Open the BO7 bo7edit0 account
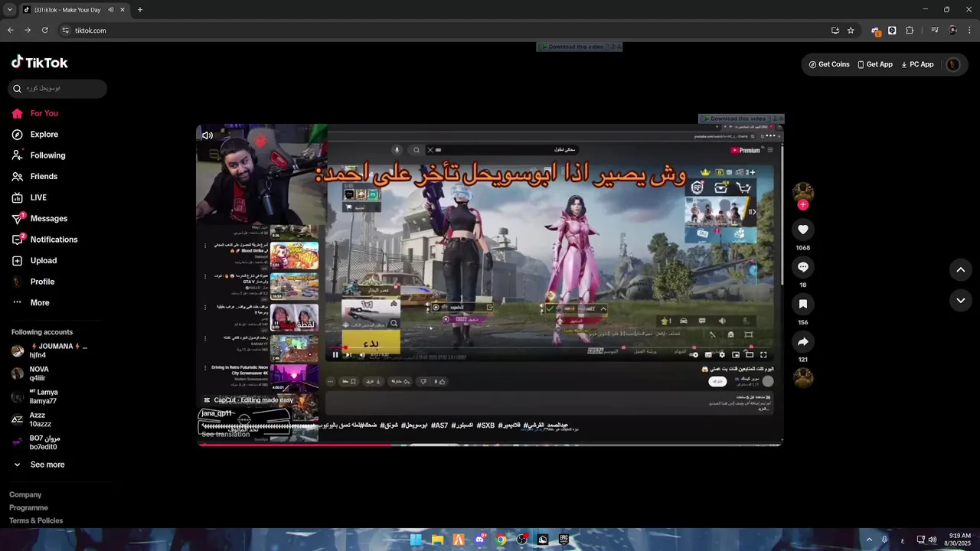Image resolution: width=980 pixels, height=551 pixels. [x=36, y=442]
